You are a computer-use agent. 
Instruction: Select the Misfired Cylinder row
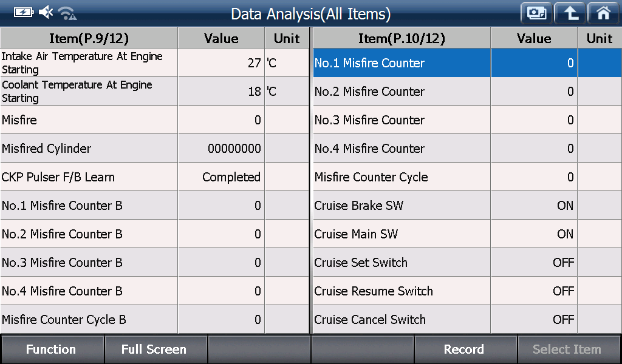click(155, 148)
